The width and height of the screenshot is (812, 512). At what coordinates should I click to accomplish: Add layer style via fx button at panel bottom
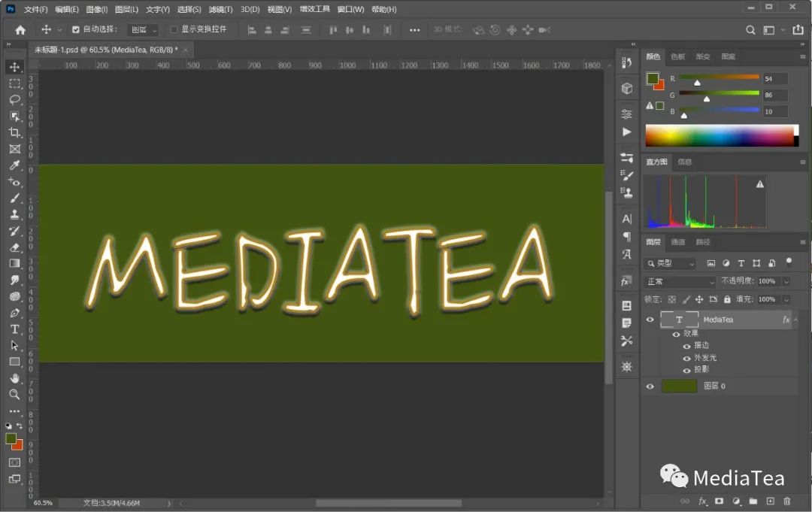click(x=702, y=501)
